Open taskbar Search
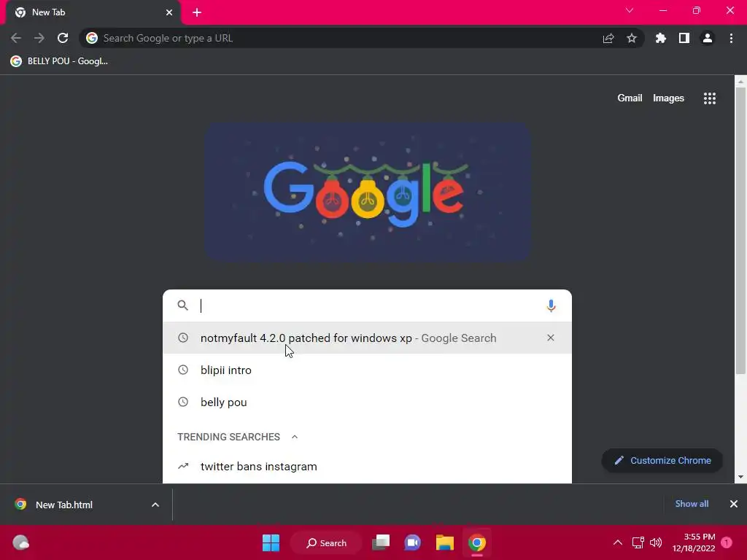747x560 pixels. click(327, 542)
